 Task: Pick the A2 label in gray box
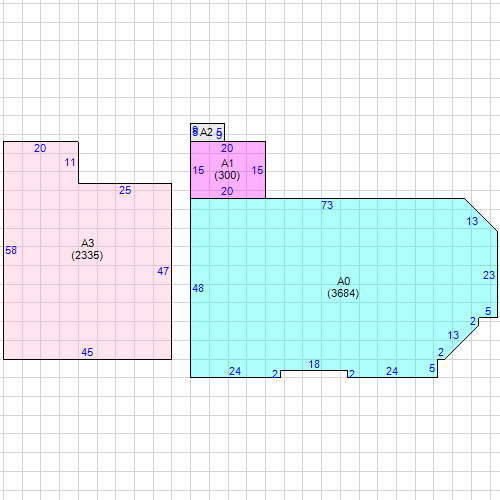point(206,132)
